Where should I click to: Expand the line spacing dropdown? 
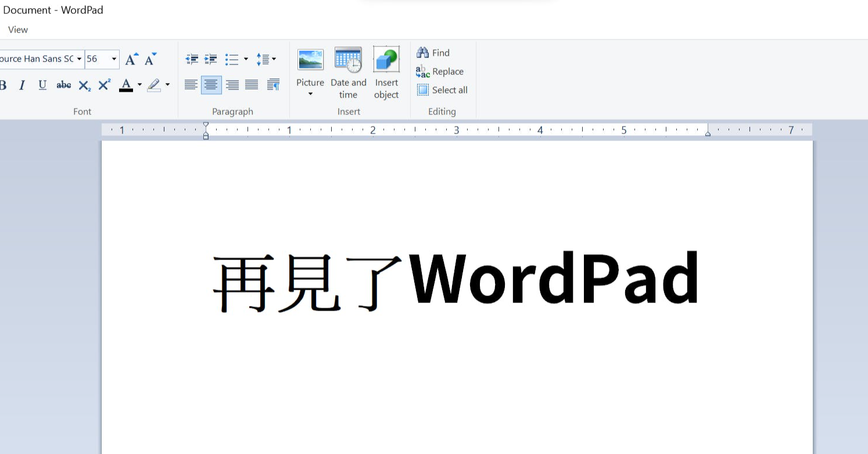tap(274, 59)
